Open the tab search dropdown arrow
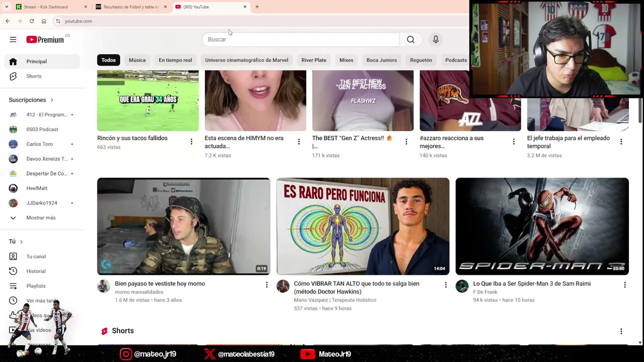The height and width of the screenshot is (362, 644). [7, 7]
